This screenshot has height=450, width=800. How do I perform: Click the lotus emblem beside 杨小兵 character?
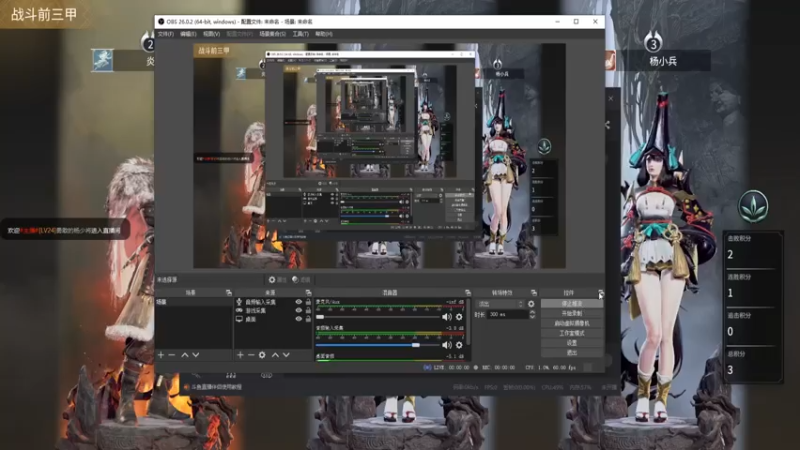coord(753,206)
